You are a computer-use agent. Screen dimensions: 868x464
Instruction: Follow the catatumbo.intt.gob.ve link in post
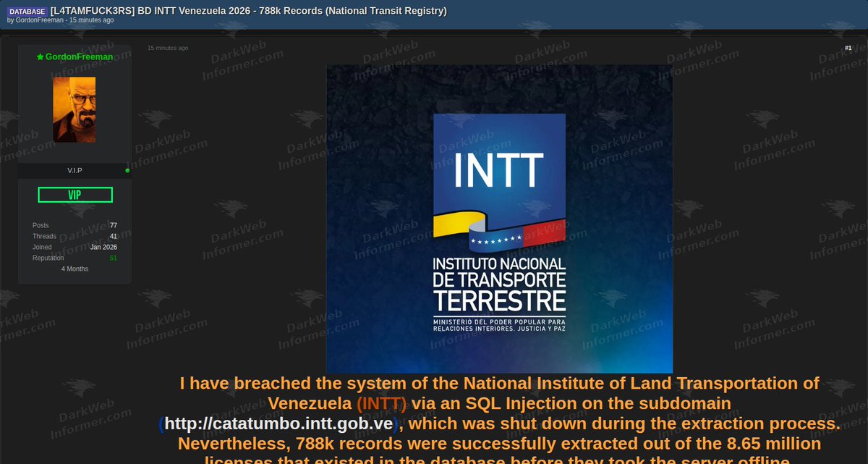pos(278,423)
